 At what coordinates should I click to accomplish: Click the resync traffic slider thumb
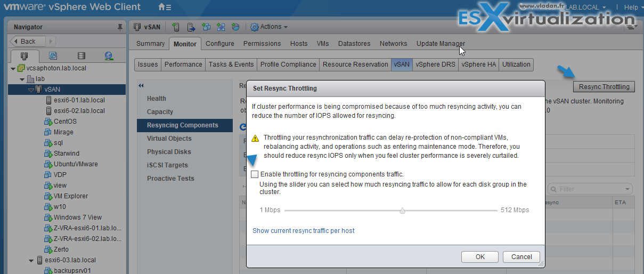point(402,211)
